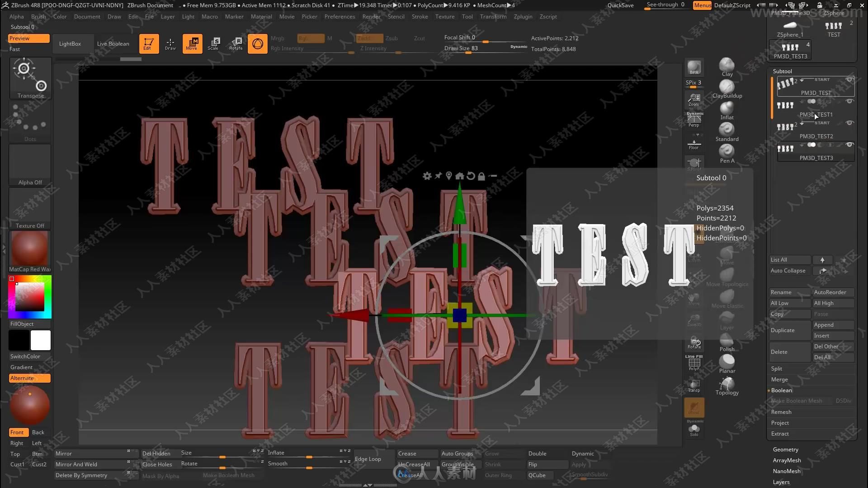Pick the Clay brush
The height and width of the screenshot is (488, 868).
tap(727, 67)
